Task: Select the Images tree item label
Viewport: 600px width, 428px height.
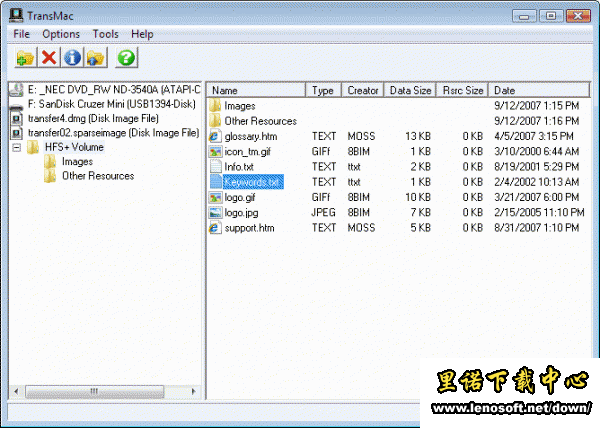Action: (x=77, y=162)
